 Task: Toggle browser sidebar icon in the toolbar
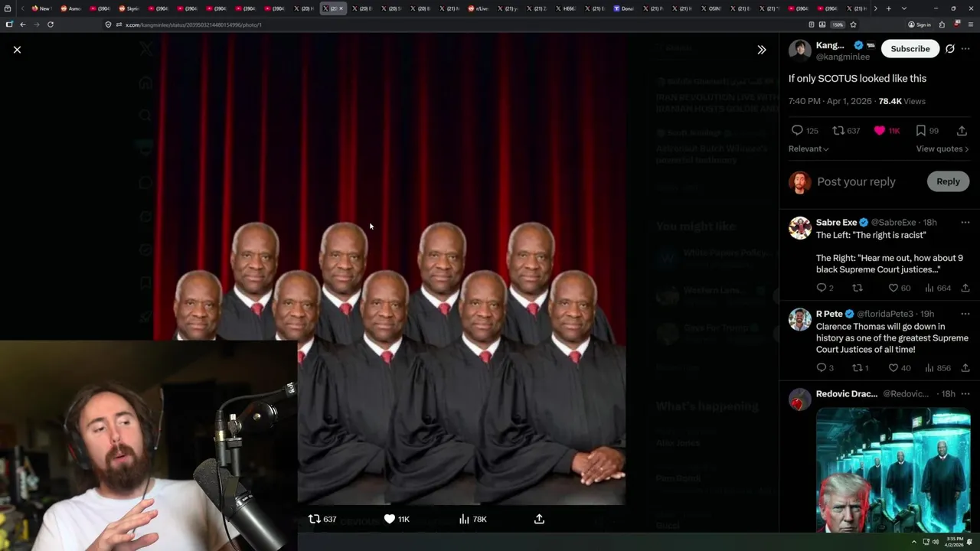8,24
